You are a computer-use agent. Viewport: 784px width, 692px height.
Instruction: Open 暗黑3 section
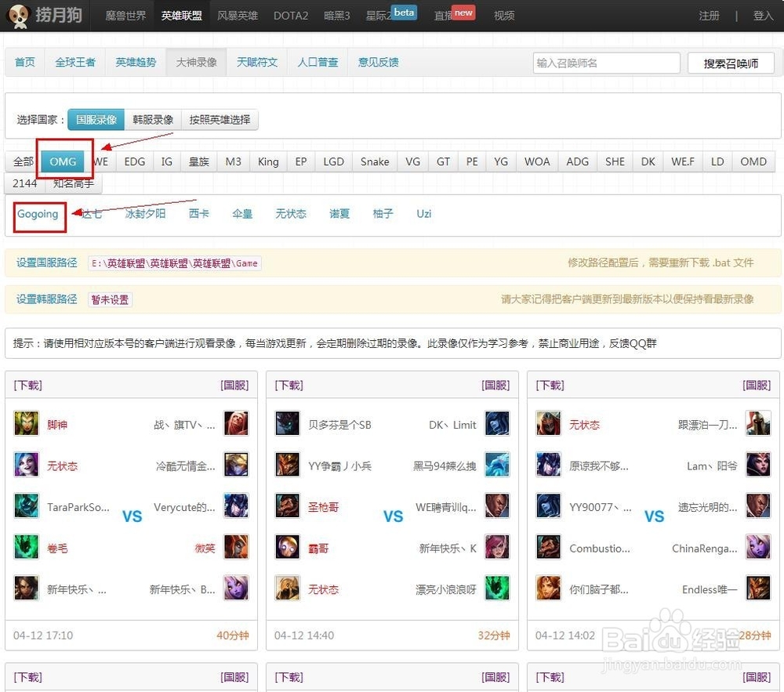[336, 16]
